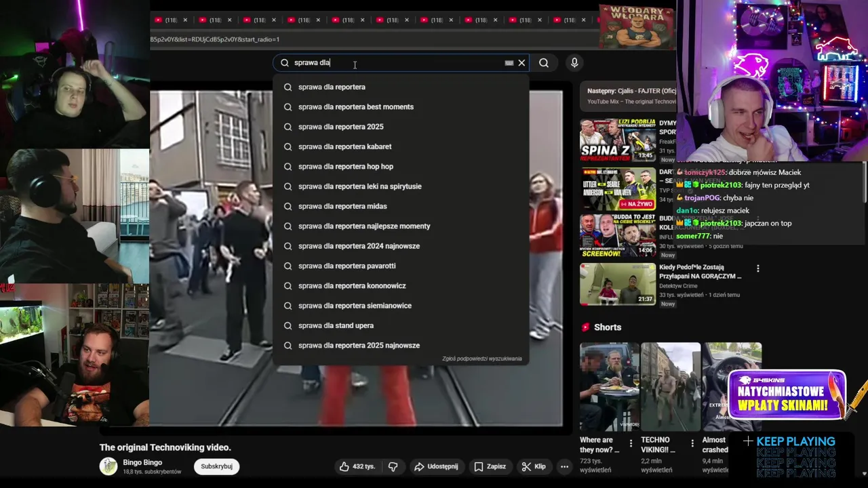Share video via Udostępnij button
Image resolution: width=868 pixels, height=488 pixels.
(436, 466)
